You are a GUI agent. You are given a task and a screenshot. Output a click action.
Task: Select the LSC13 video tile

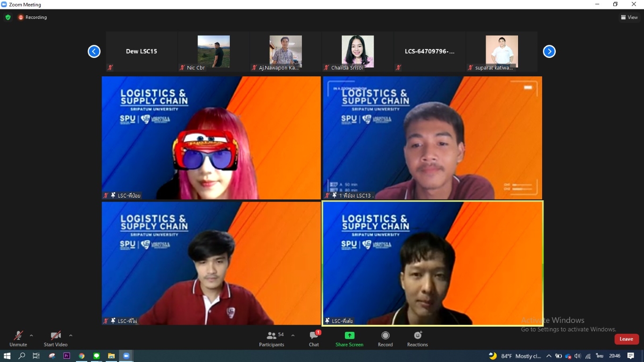click(x=433, y=138)
